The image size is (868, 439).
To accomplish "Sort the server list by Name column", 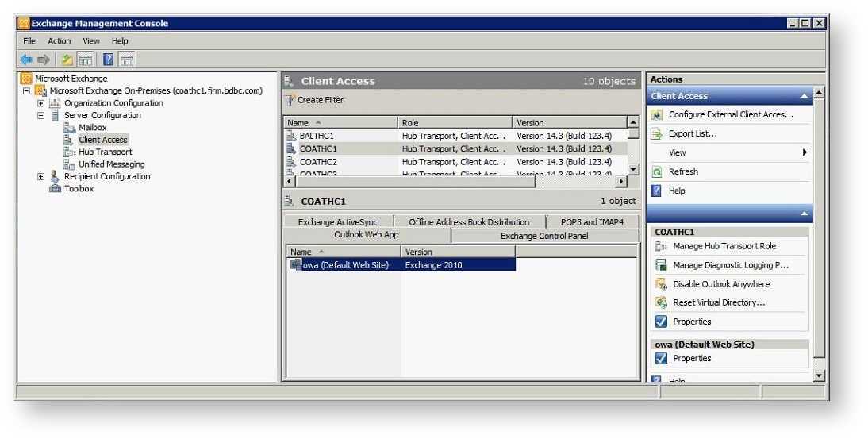I will (341, 122).
